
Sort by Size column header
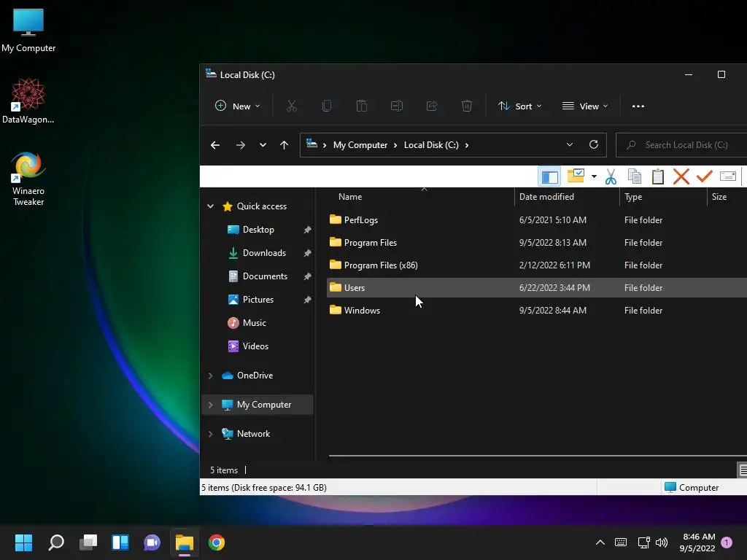pos(719,197)
